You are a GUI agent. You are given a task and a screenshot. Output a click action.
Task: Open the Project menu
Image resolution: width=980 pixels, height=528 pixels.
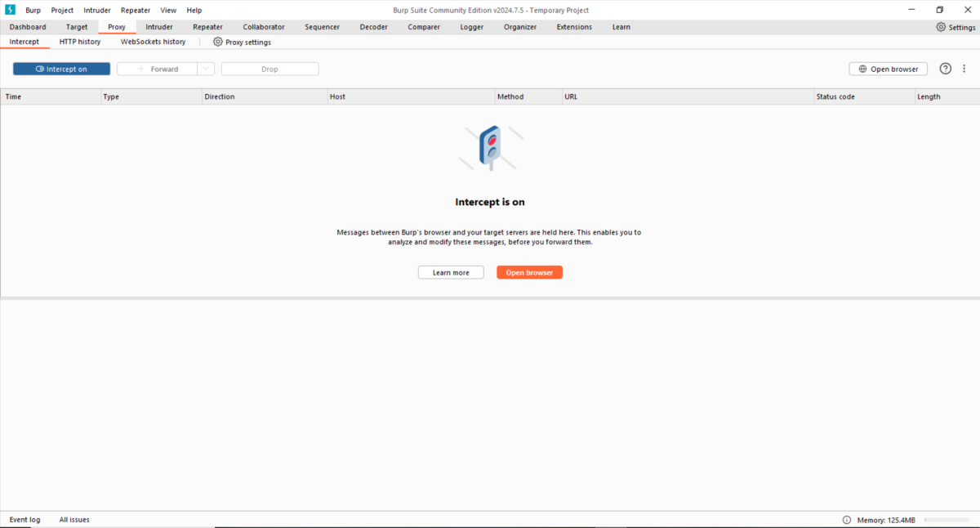[62, 10]
